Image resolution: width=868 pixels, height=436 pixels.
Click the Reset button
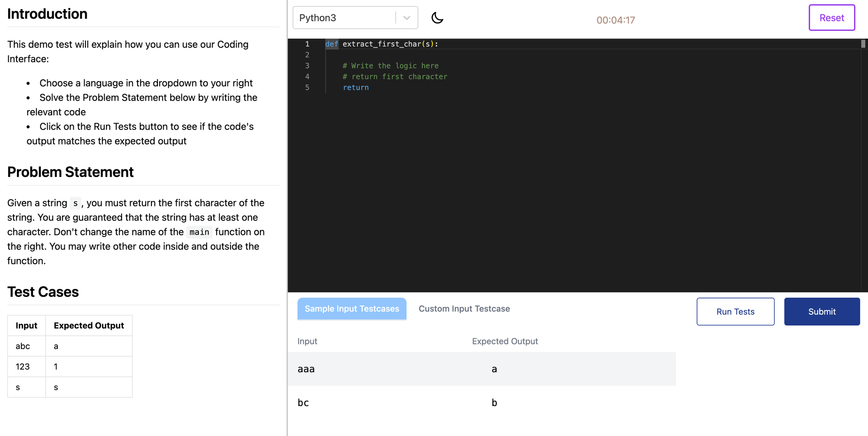[831, 17]
